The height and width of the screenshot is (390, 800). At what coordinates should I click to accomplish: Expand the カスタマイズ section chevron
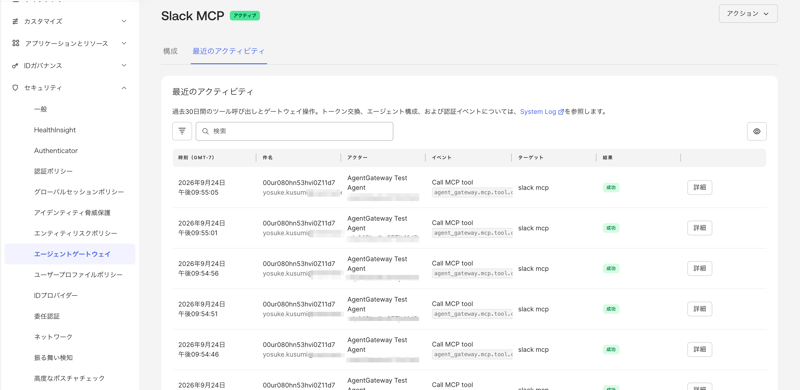click(124, 21)
